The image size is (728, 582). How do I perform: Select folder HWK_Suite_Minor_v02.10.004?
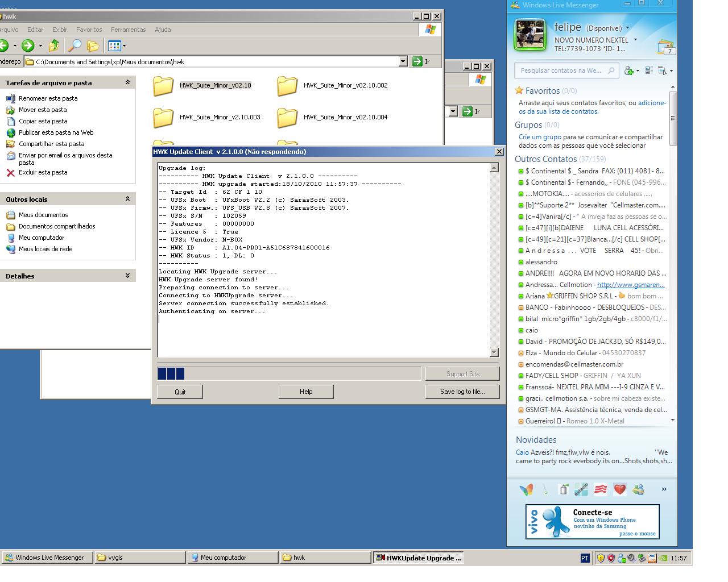(x=332, y=117)
